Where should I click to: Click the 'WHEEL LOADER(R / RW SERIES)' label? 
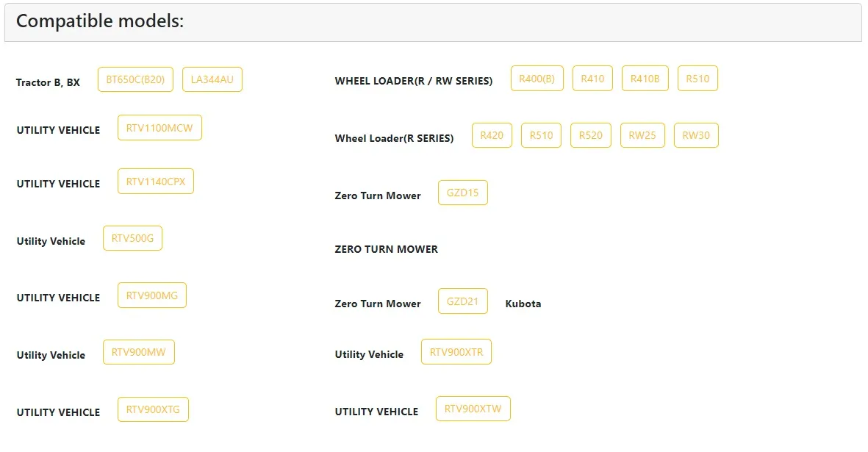coord(414,81)
